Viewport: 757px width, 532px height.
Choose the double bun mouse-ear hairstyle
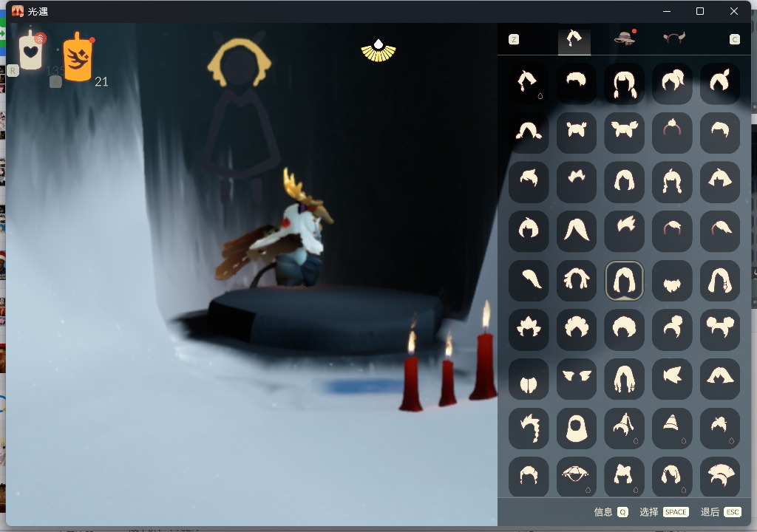719,329
